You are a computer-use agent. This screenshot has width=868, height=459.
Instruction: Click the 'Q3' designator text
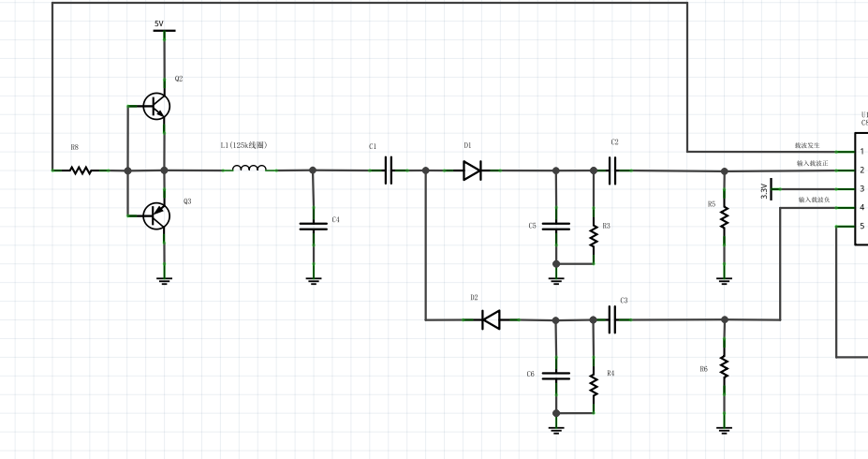click(x=187, y=201)
